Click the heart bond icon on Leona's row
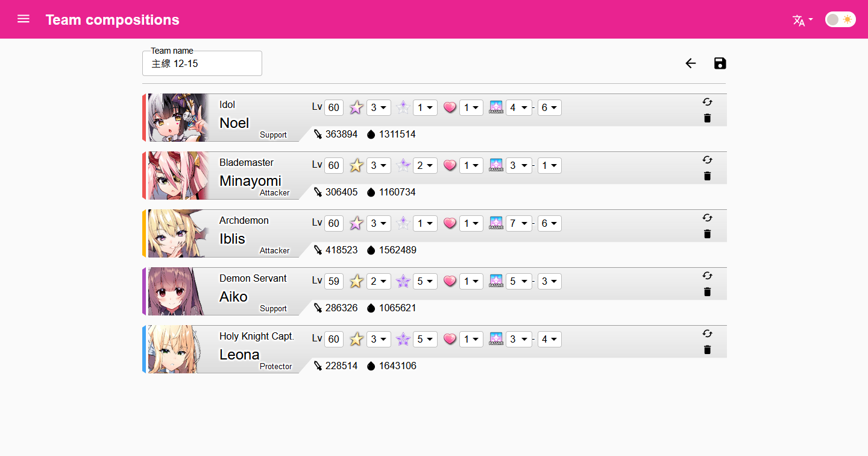This screenshot has height=456, width=868. [450, 339]
